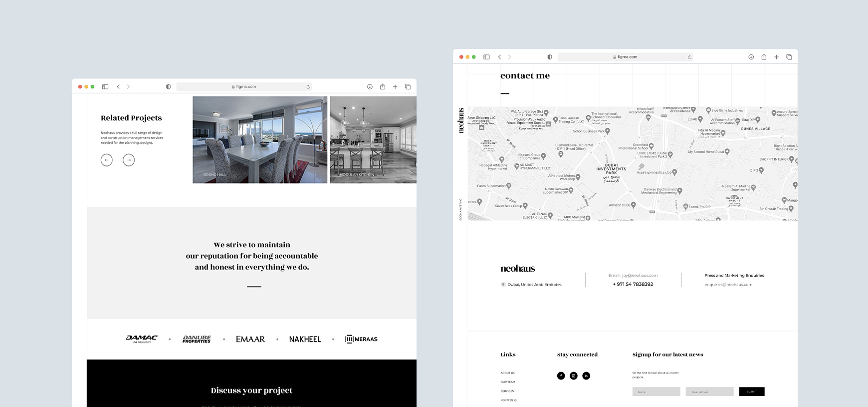Add new tab in contact me browser window
The height and width of the screenshot is (407, 868).
pos(776,57)
